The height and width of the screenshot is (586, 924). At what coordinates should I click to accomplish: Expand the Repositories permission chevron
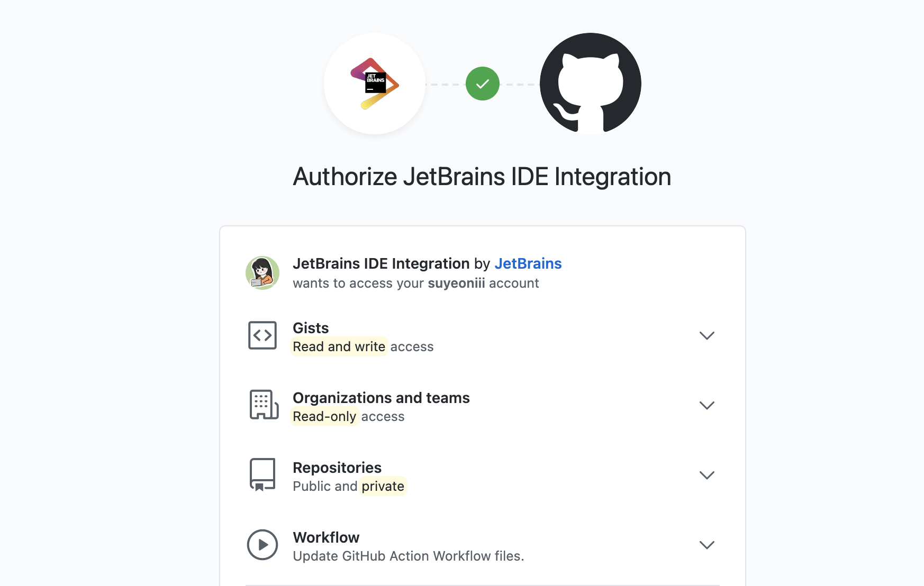(707, 475)
